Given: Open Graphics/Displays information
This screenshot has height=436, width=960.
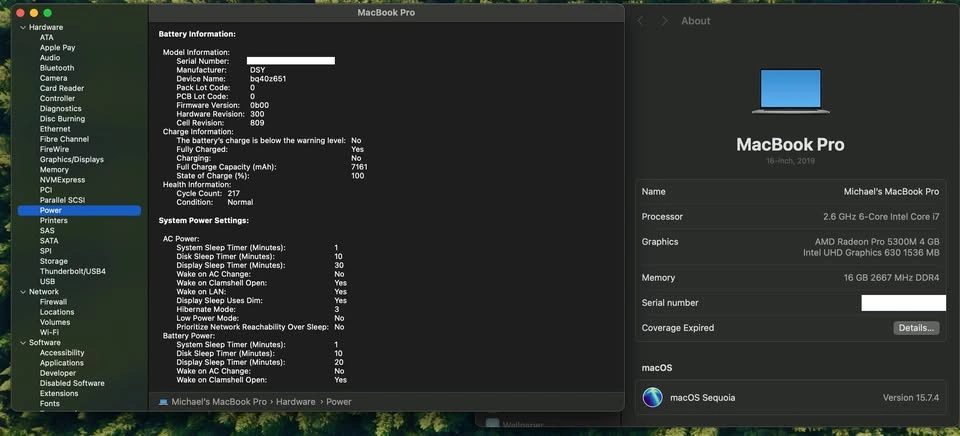Looking at the screenshot, I should tap(72, 159).
